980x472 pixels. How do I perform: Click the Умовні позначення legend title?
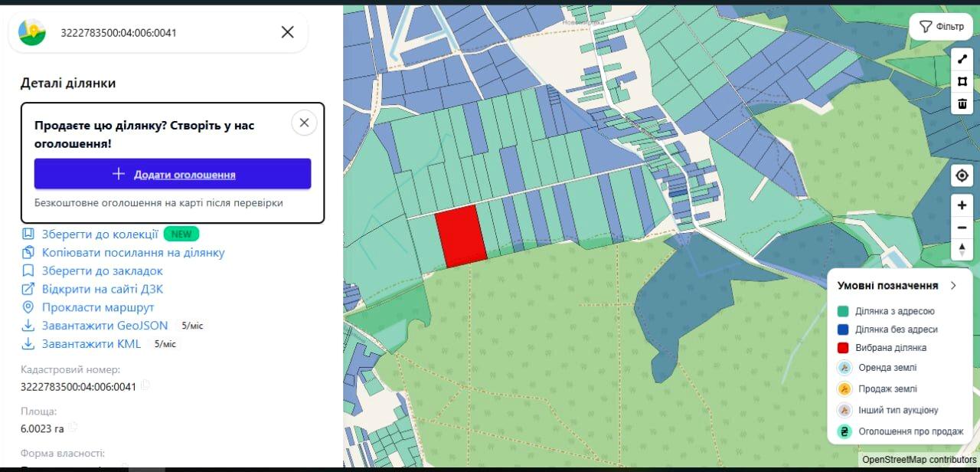pyautogui.click(x=887, y=285)
